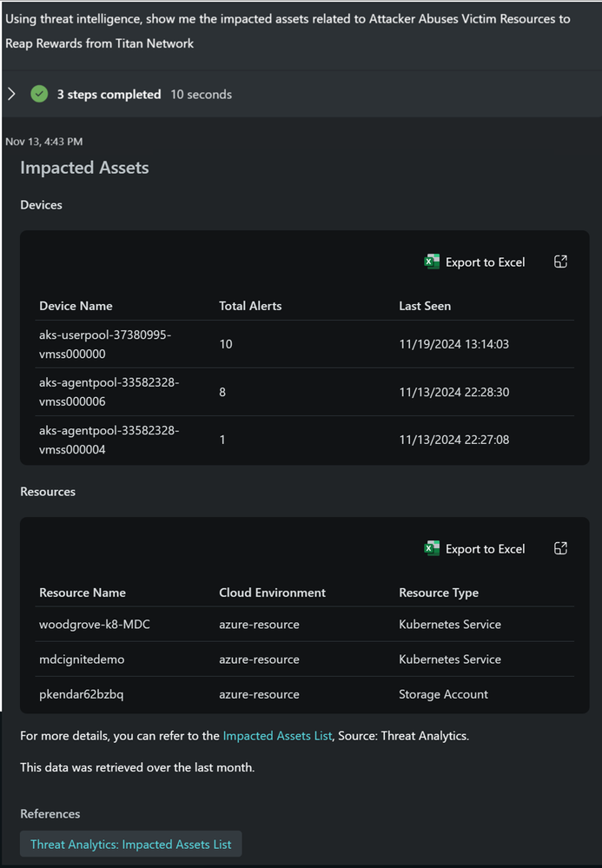Select the Total Alerts column header
This screenshot has height=868, width=602.
(x=250, y=306)
